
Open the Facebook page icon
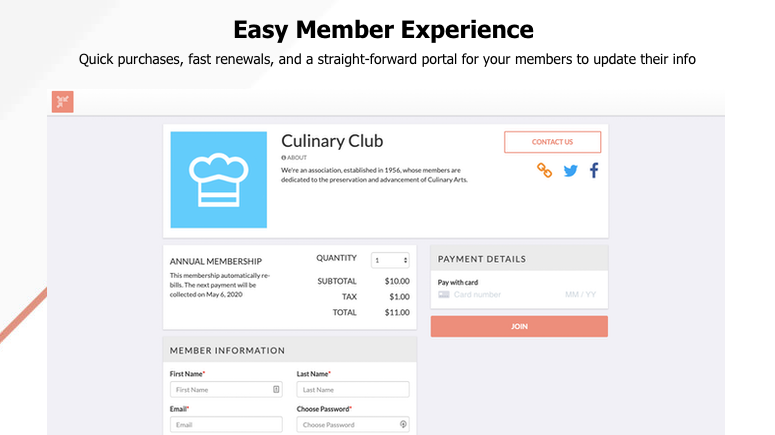pyautogui.click(x=593, y=171)
